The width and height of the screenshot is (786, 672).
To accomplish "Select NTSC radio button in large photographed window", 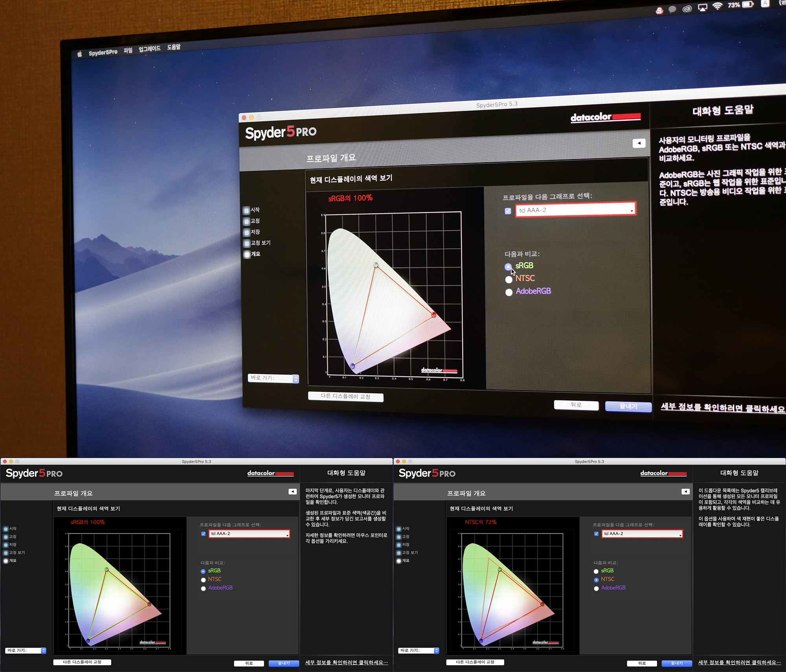I will tap(509, 279).
